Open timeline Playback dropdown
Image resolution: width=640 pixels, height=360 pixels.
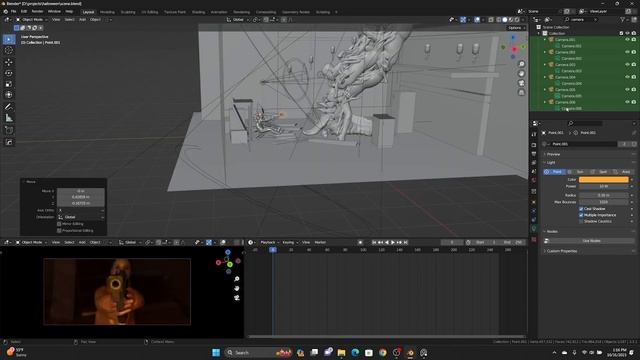click(x=269, y=242)
